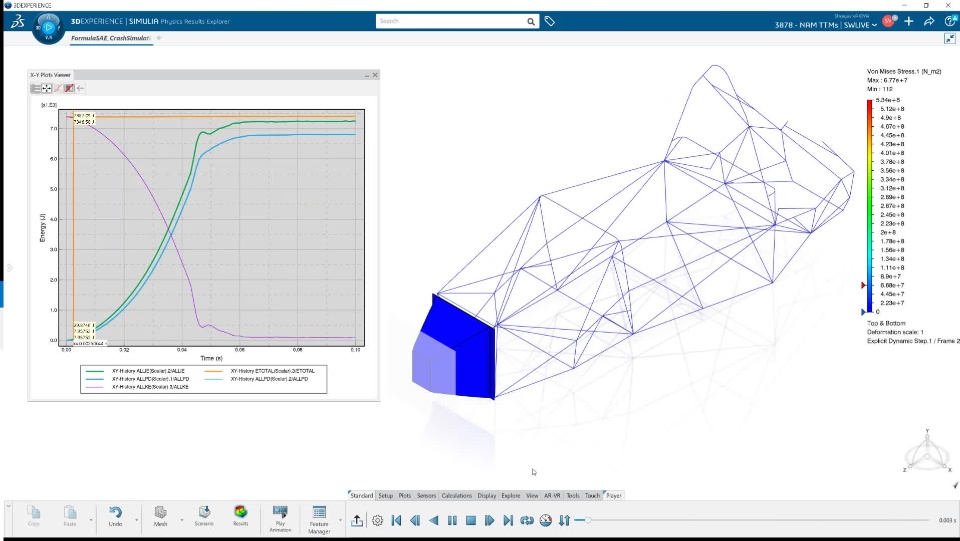The height and width of the screenshot is (541, 960).
Task: Click the ETOTAL orange legend entry
Action: (x=260, y=371)
